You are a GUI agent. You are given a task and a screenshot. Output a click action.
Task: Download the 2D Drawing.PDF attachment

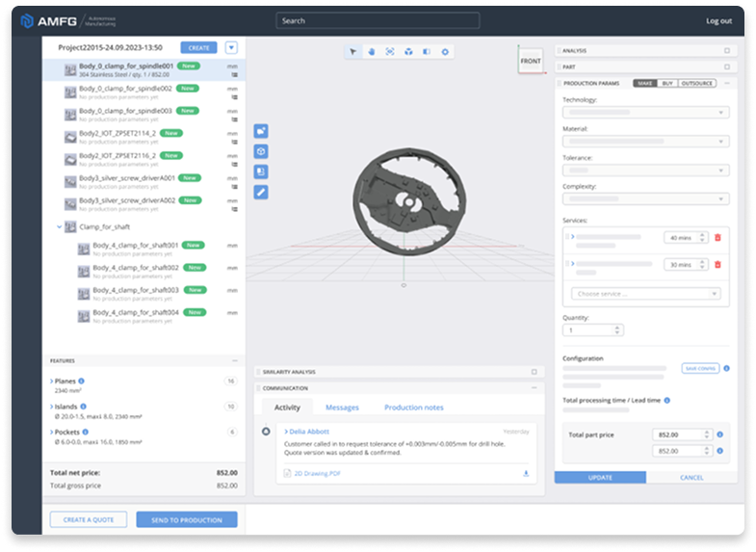[x=526, y=473]
